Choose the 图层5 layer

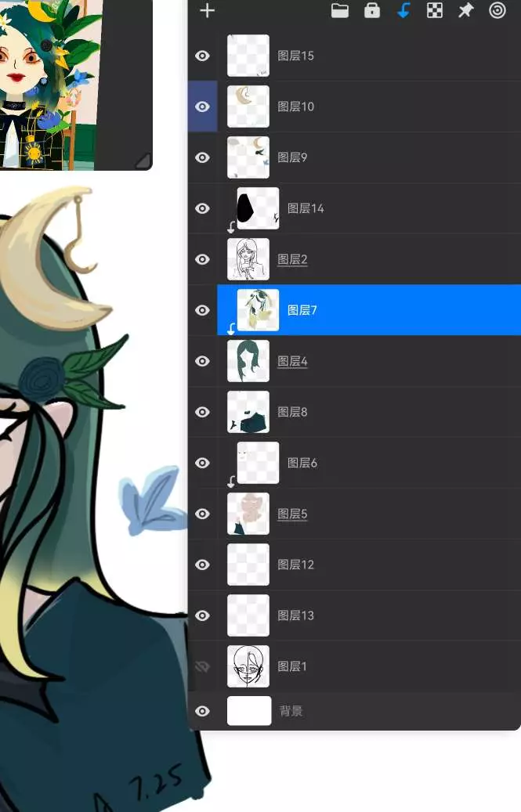pos(292,514)
